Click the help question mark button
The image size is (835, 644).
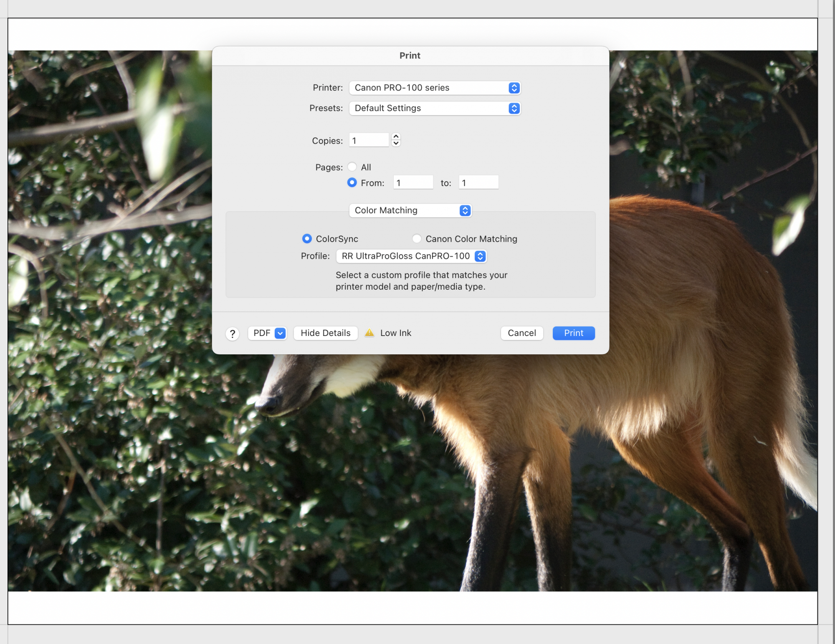233,333
